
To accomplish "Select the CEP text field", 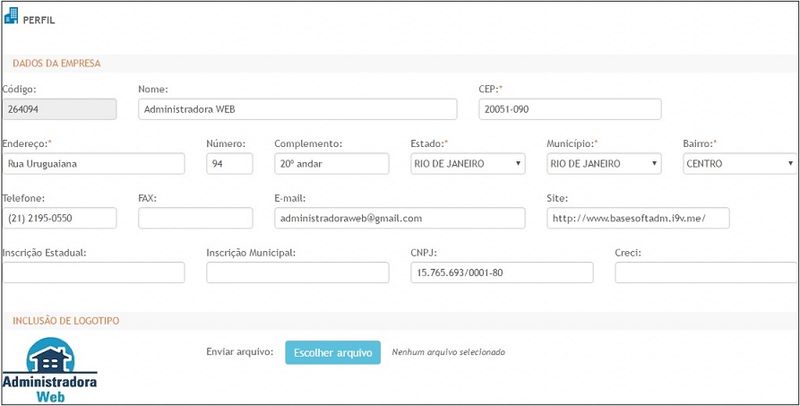I will click(x=569, y=109).
